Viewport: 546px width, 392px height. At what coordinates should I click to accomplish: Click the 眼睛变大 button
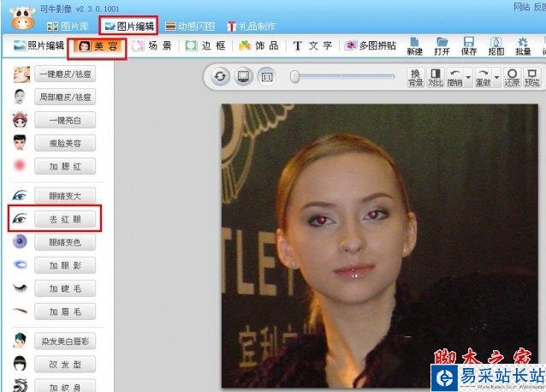pos(65,196)
